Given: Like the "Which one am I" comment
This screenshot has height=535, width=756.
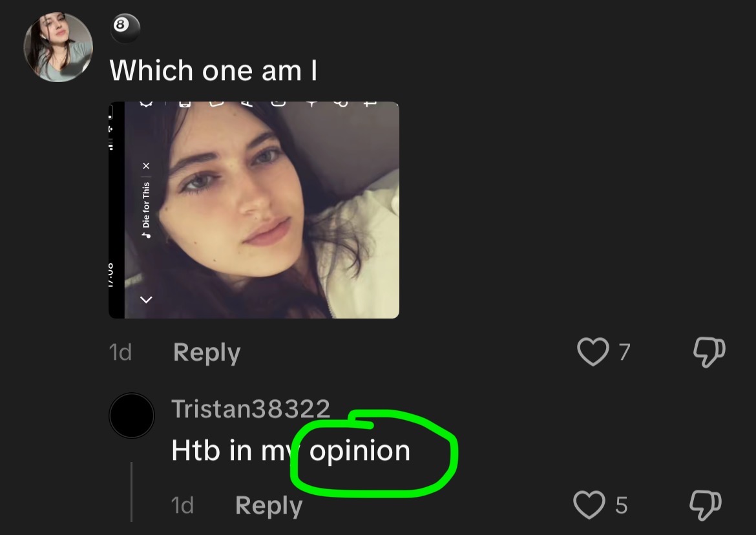Looking at the screenshot, I should 593,352.
